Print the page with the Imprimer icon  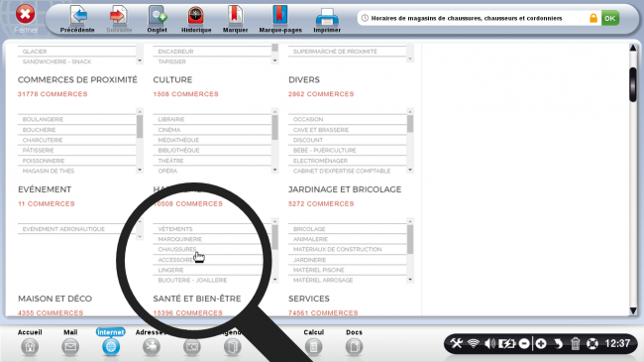[x=327, y=17]
